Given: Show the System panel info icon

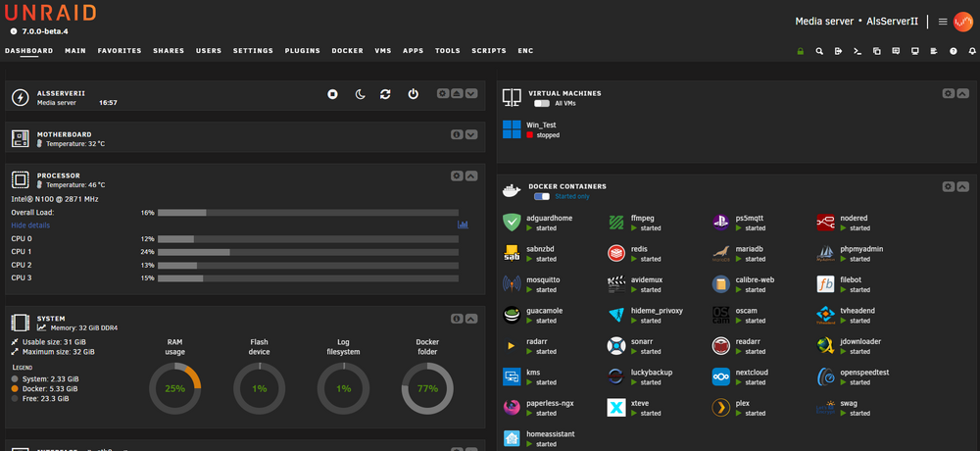Looking at the screenshot, I should pyautogui.click(x=457, y=319).
